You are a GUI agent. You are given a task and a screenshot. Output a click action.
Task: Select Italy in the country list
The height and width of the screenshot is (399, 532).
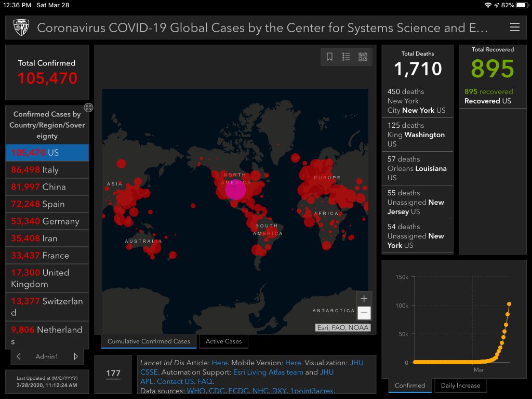coord(47,170)
